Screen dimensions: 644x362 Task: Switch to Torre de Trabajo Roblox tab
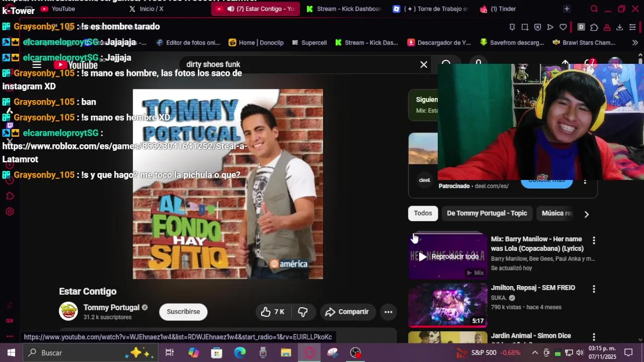431,9
